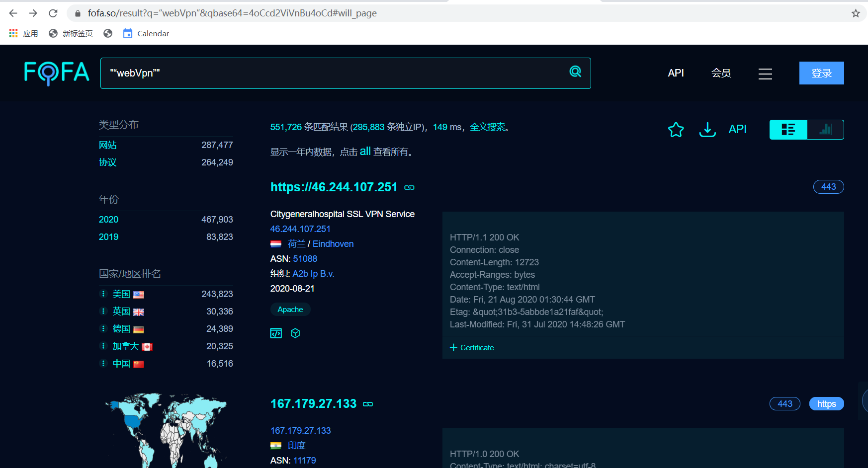Bookmark this query with the star outline icon
This screenshot has width=868, height=468.
(x=676, y=130)
